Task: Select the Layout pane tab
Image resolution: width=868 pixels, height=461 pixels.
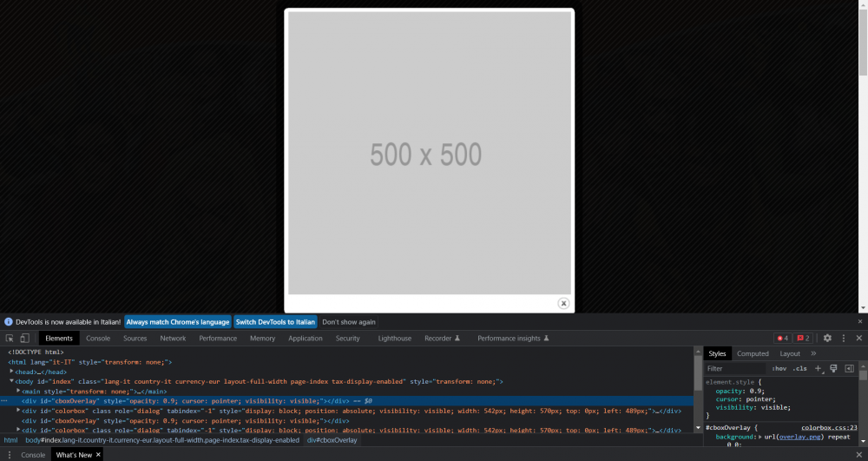Action: pos(790,353)
